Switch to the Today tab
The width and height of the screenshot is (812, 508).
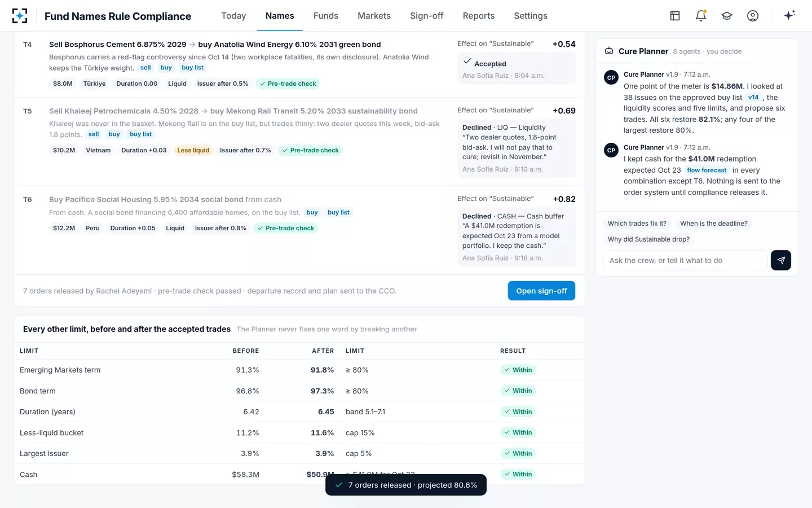pyautogui.click(x=233, y=16)
